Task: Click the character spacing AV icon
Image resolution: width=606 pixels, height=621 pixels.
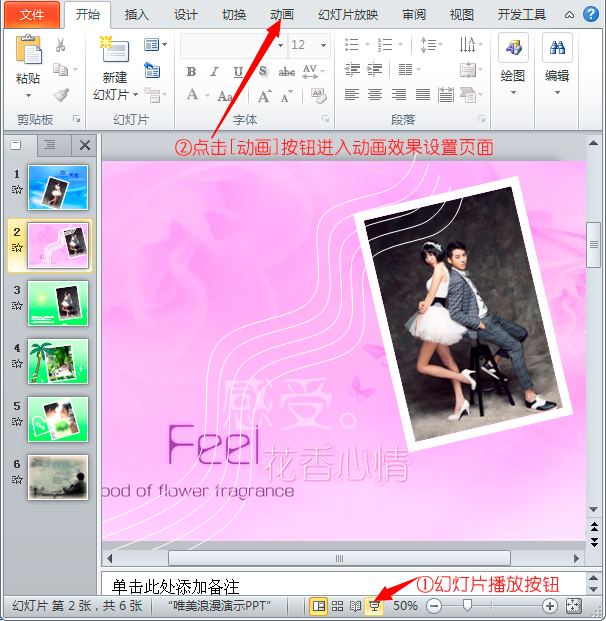Action: point(310,72)
